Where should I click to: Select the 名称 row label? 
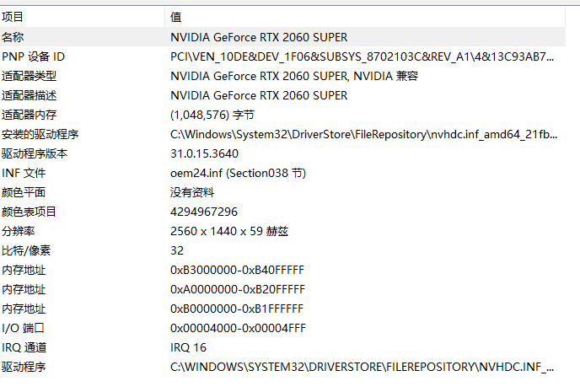[13, 37]
